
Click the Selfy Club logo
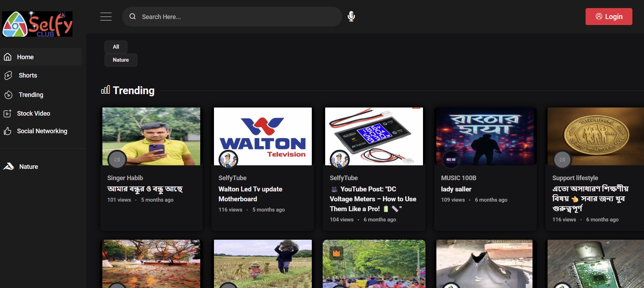tap(37, 24)
